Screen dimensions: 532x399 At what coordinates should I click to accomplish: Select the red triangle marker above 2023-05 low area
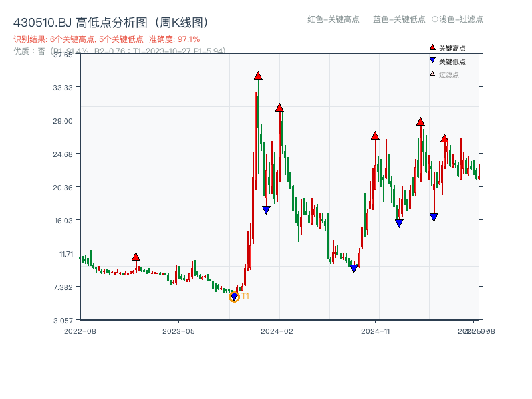point(136,257)
